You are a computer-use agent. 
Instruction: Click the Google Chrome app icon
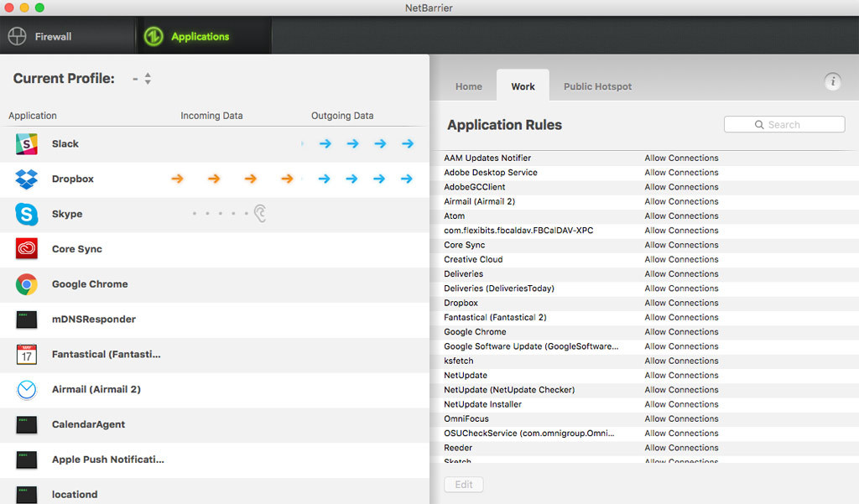tap(26, 284)
